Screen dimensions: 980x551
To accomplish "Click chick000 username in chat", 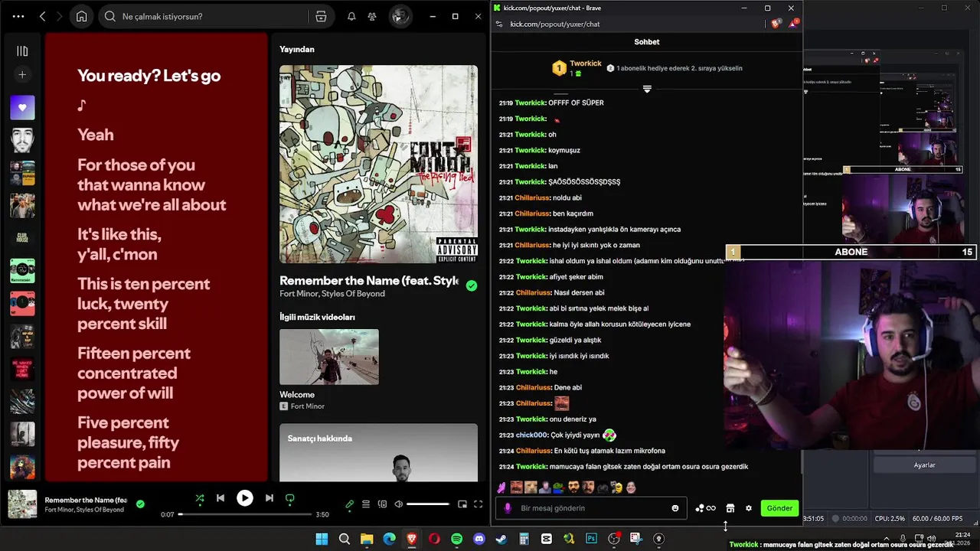I will click(x=532, y=435).
